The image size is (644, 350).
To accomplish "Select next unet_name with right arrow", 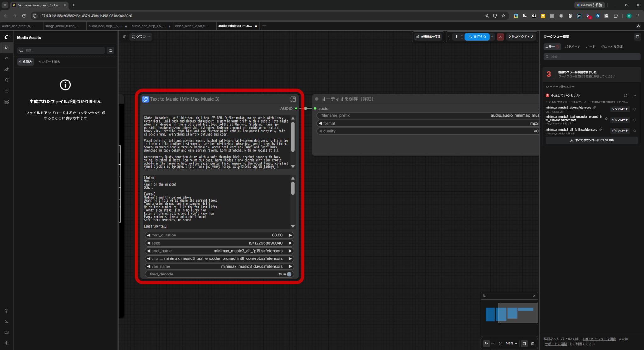I will pos(290,251).
